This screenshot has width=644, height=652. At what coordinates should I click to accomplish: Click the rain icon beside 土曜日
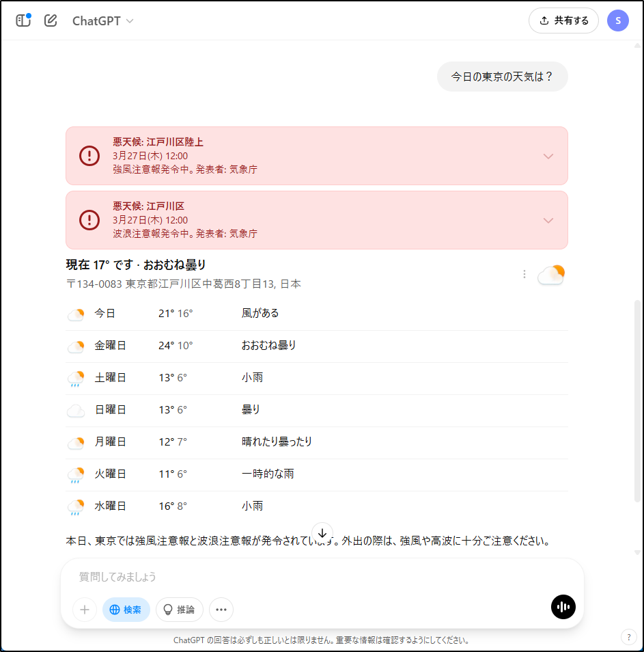(x=76, y=378)
